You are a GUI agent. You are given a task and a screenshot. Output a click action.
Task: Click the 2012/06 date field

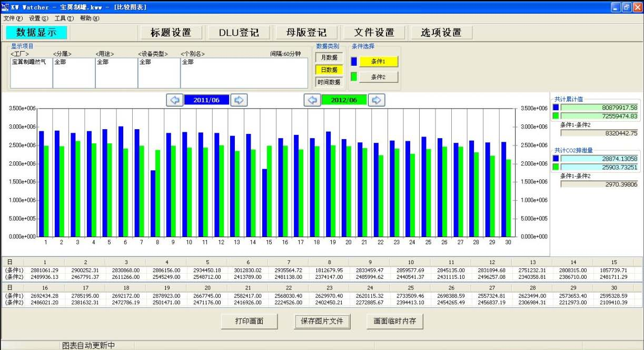click(x=344, y=100)
